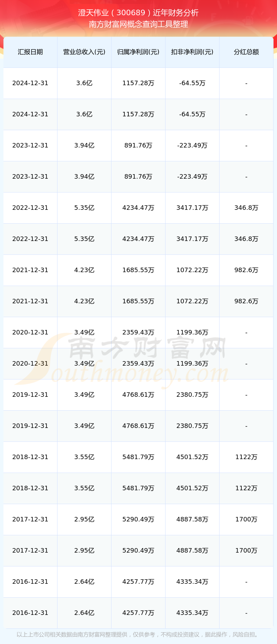This screenshot has width=277, height=644.
Task: Click the second 2023-12-31 row's 3.94亿 revenue
Action: [x=84, y=177]
